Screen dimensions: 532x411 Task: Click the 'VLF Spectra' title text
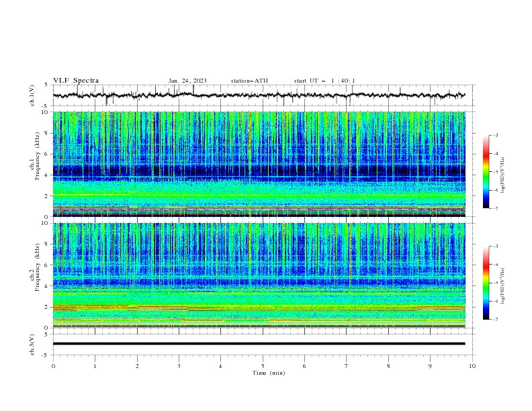[x=76, y=81]
